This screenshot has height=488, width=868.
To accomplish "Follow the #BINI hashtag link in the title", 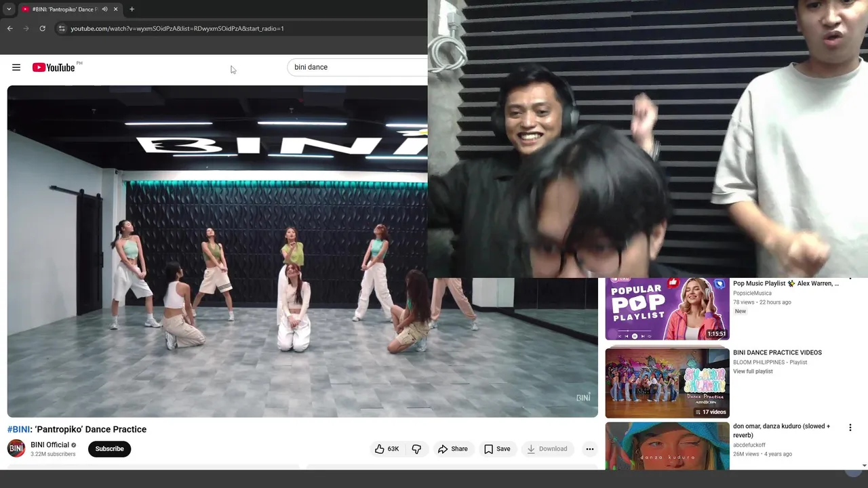I will point(19,429).
